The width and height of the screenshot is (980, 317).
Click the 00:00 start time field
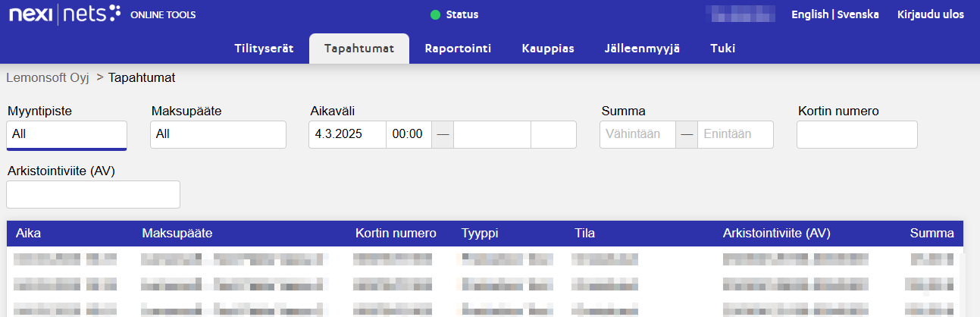coord(408,134)
